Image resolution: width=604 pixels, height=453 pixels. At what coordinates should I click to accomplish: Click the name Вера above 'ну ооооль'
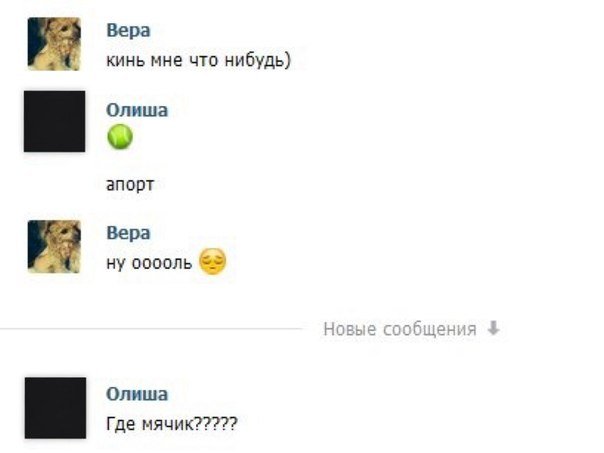128,232
